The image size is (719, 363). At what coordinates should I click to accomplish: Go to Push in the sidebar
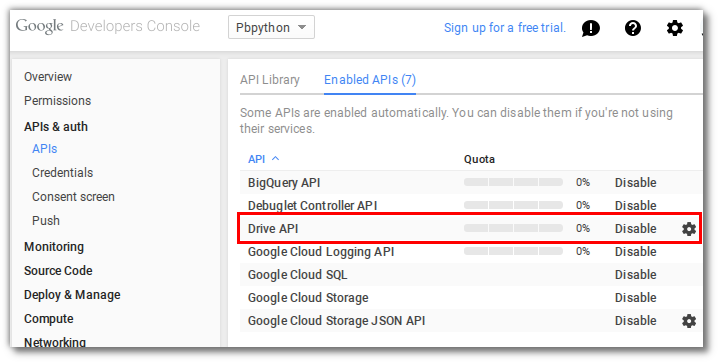click(x=46, y=220)
